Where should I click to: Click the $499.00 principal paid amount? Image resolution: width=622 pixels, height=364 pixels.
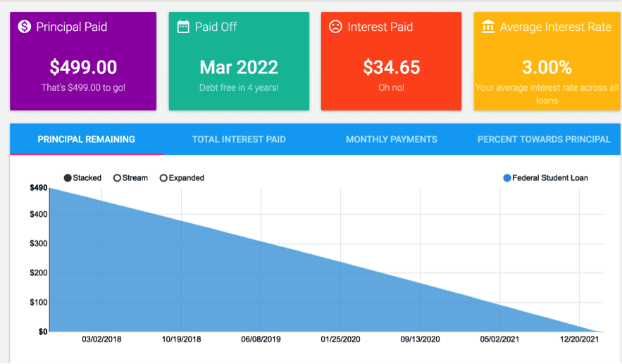(x=83, y=68)
